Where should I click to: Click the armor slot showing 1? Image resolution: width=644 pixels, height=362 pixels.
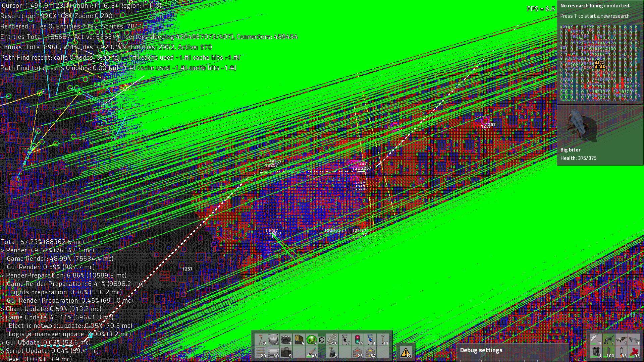[596, 352]
